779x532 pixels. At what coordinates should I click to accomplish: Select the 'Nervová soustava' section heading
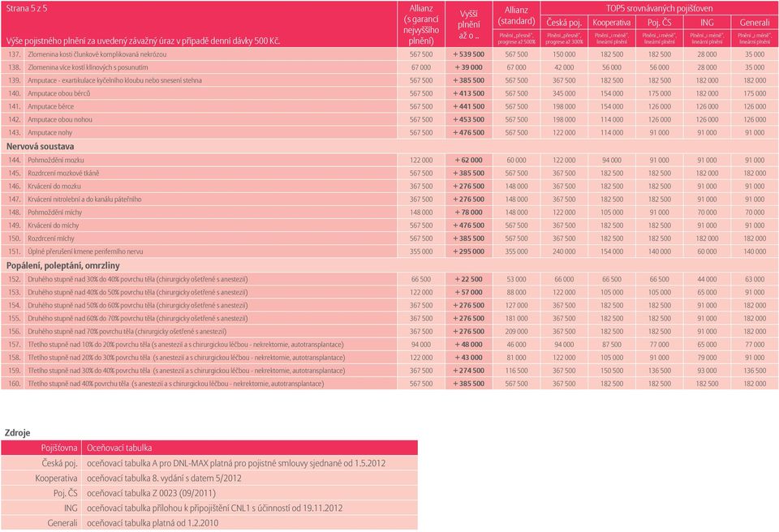point(40,146)
